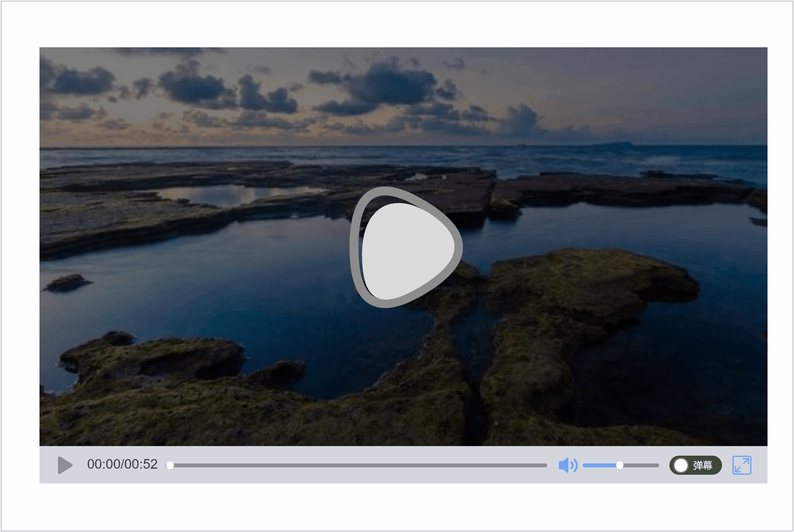
Task: Enter fullscreen with the expand icon
Action: pyautogui.click(x=742, y=465)
